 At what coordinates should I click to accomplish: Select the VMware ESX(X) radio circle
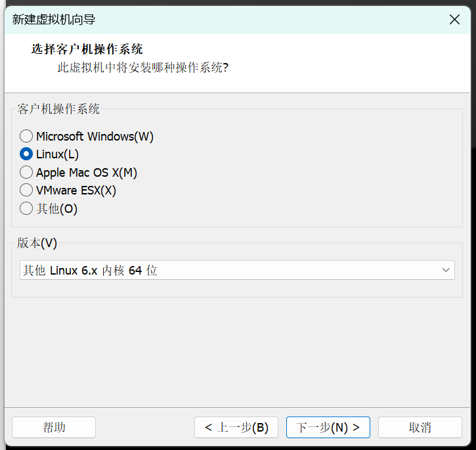pyautogui.click(x=26, y=191)
